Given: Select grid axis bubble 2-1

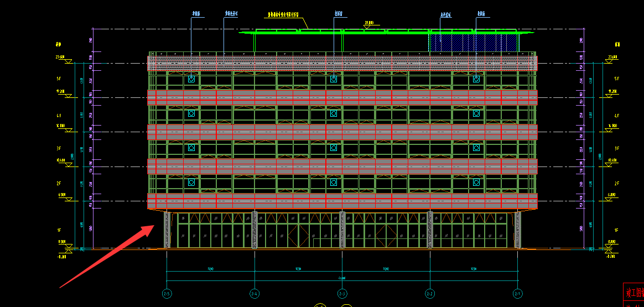Looking at the screenshot, I should tap(517, 294).
